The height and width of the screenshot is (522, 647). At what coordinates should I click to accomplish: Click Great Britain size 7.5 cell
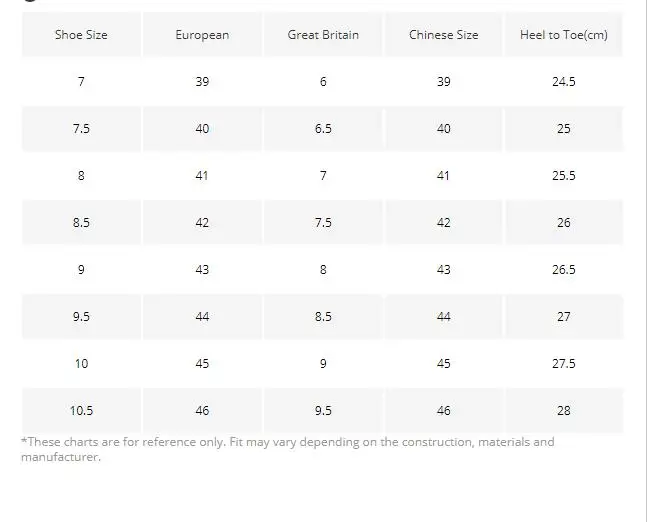(323, 223)
